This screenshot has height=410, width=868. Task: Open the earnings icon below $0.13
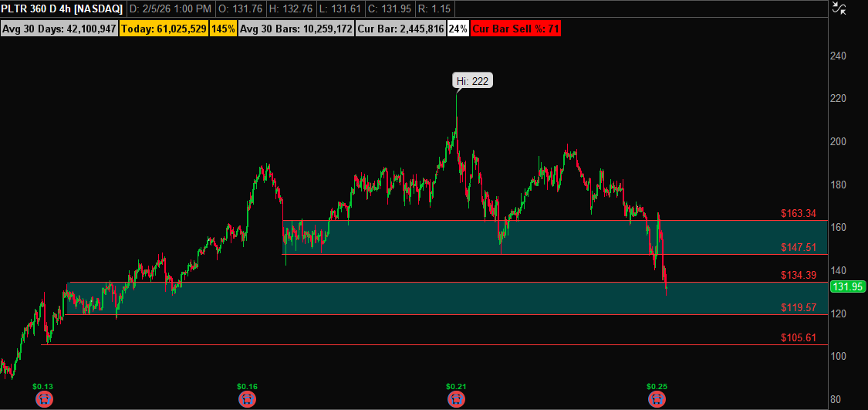(x=44, y=398)
